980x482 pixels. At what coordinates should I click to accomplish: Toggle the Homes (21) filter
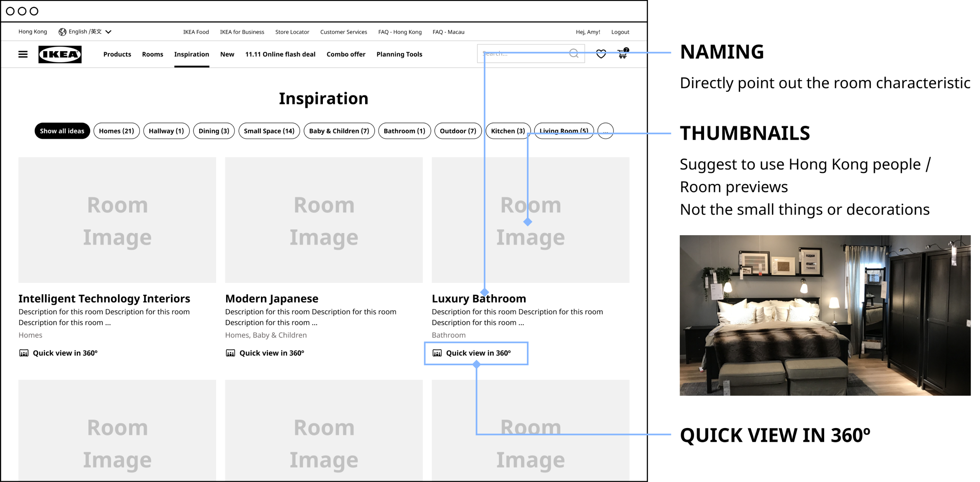116,131
